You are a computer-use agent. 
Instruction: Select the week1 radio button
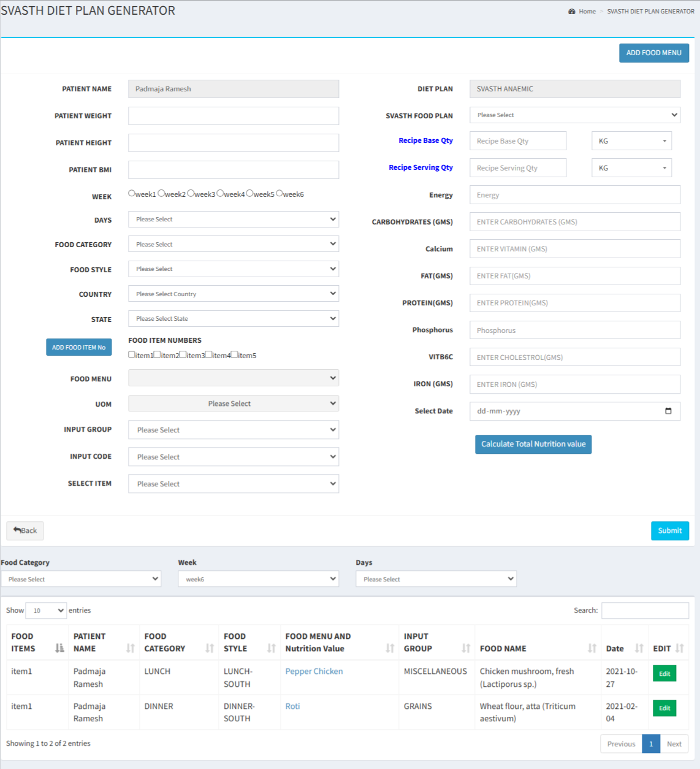[x=132, y=193]
